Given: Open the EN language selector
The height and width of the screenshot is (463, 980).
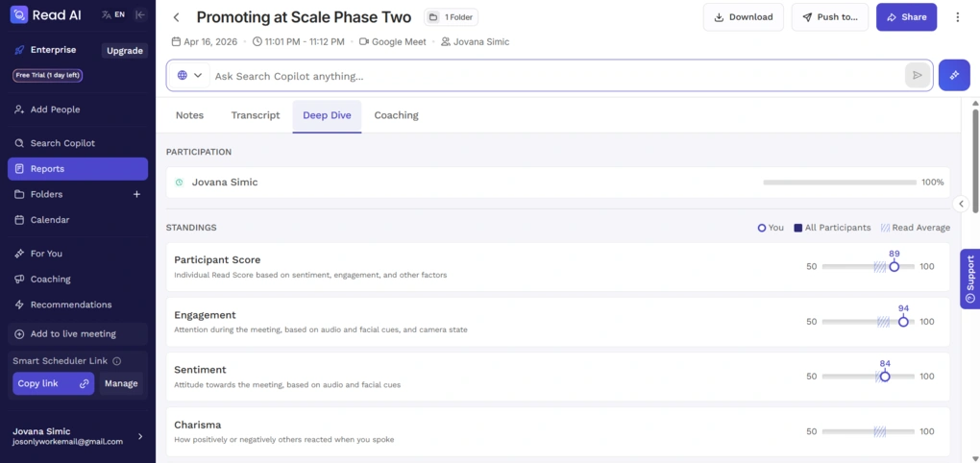Looking at the screenshot, I should tap(113, 14).
